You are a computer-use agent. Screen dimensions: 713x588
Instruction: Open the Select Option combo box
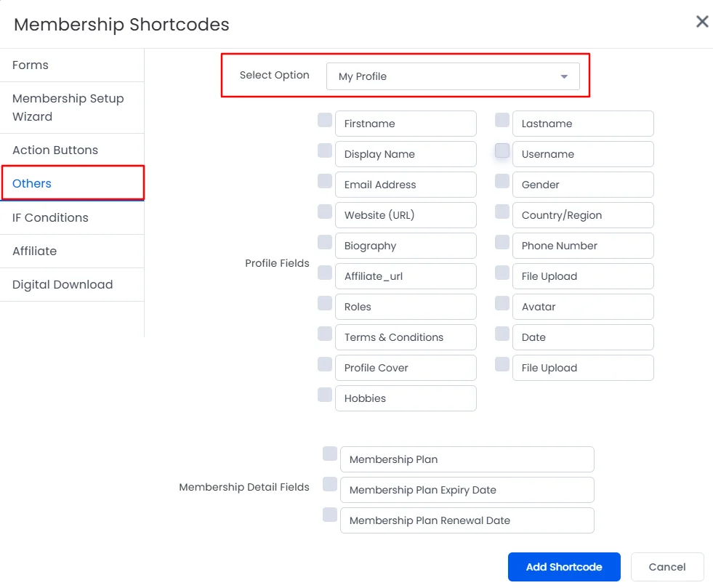[453, 76]
